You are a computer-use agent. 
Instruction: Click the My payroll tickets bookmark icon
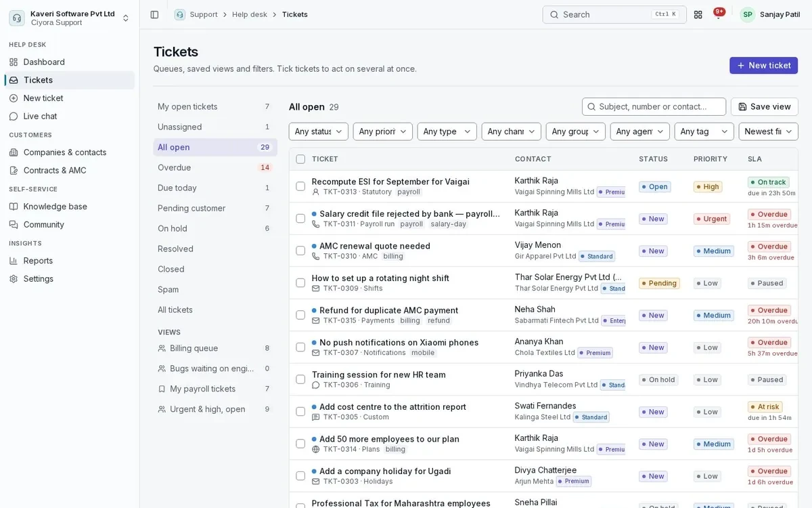(x=162, y=389)
